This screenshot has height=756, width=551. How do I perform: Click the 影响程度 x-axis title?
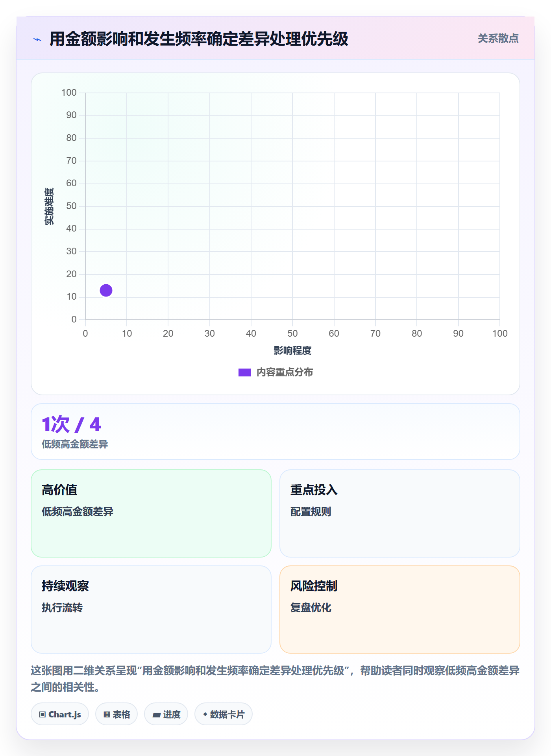coord(292,350)
